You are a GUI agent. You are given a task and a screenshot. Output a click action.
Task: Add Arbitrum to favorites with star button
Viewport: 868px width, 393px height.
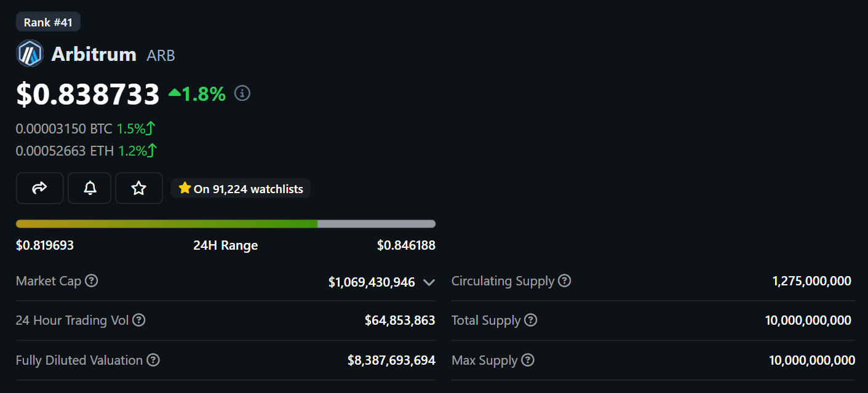pyautogui.click(x=139, y=188)
